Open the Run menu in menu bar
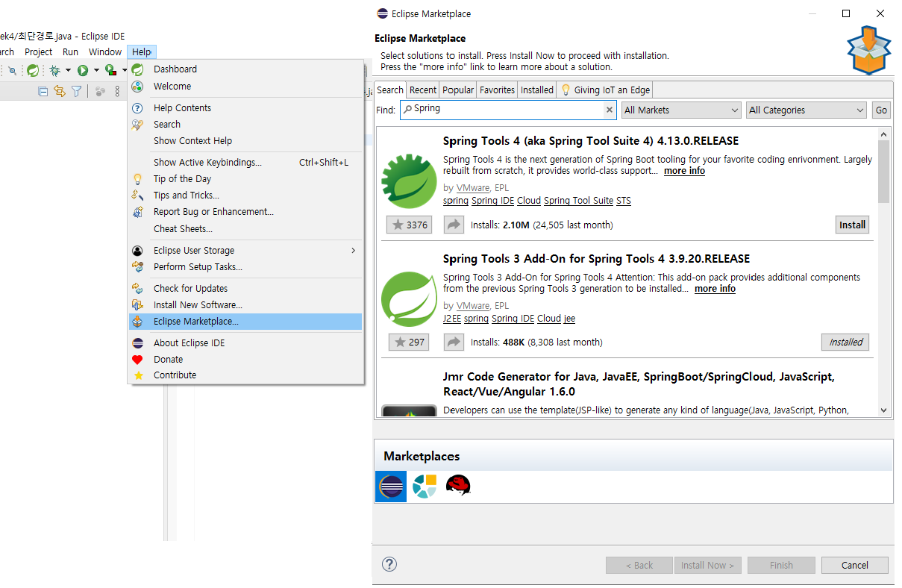This screenshot has height=588, width=902. (70, 52)
